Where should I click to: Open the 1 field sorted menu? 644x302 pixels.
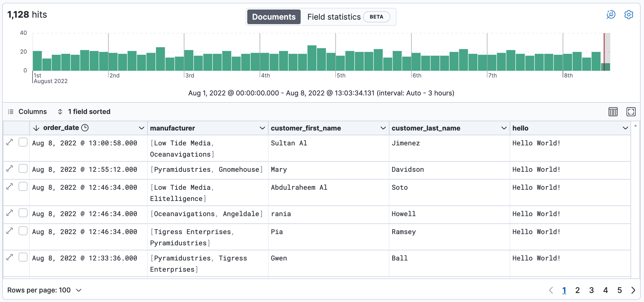84,111
